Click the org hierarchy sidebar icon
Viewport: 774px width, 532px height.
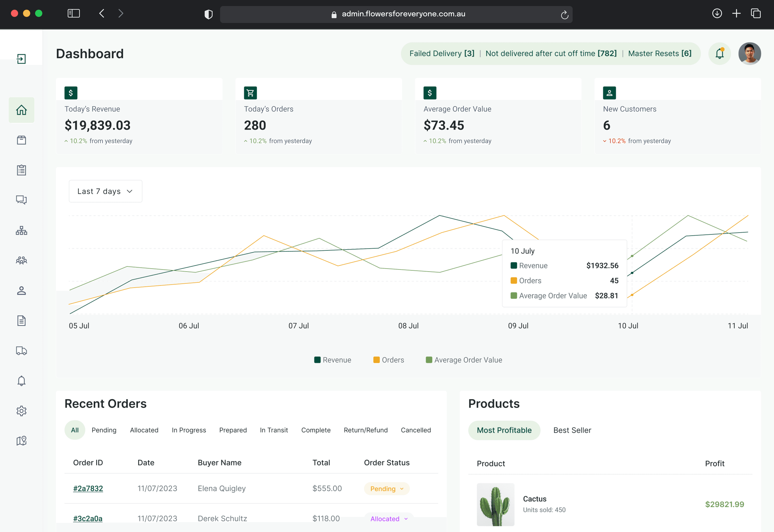click(21, 230)
